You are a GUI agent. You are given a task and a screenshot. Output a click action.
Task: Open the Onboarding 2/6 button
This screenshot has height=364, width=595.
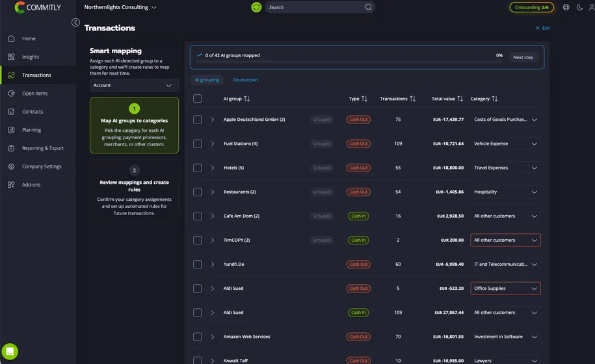pos(532,7)
